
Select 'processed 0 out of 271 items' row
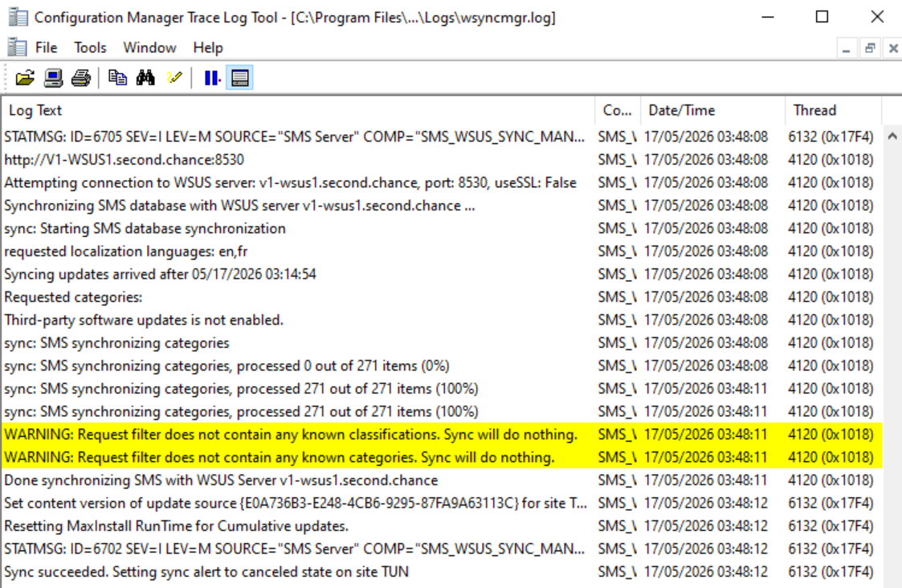pyautogui.click(x=441, y=366)
